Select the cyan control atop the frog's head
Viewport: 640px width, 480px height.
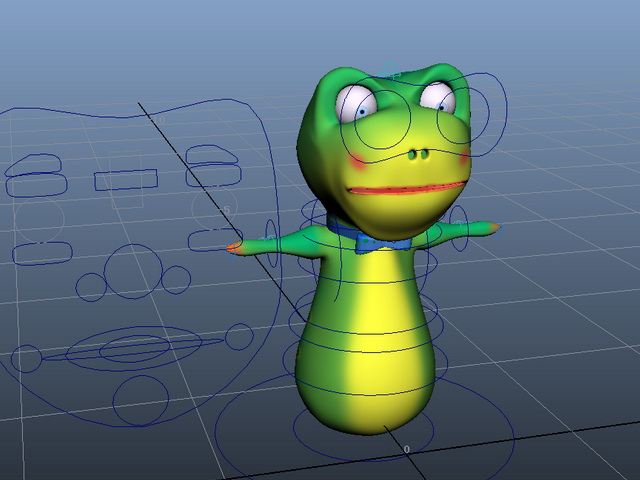(x=390, y=70)
